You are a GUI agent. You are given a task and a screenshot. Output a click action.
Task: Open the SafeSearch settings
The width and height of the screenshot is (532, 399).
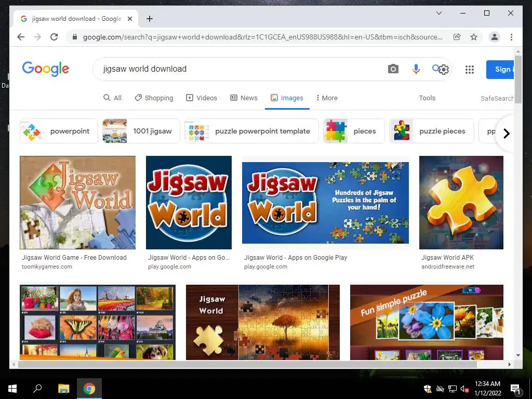tap(497, 98)
